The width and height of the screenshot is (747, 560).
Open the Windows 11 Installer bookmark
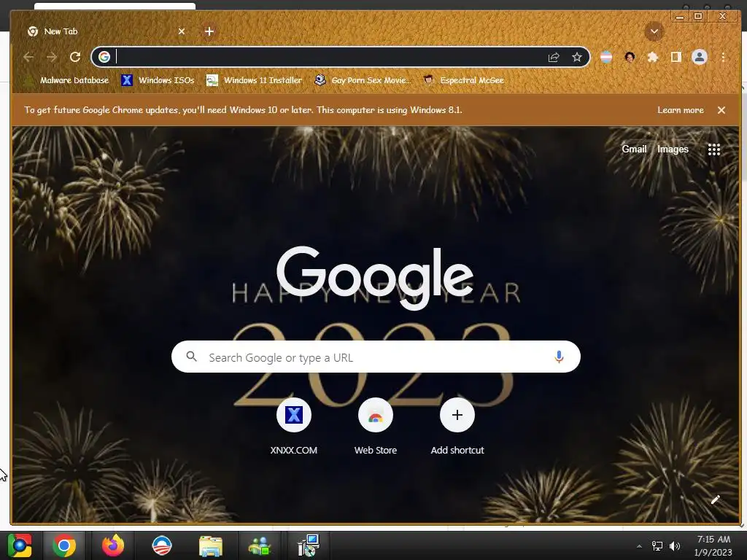255,80
